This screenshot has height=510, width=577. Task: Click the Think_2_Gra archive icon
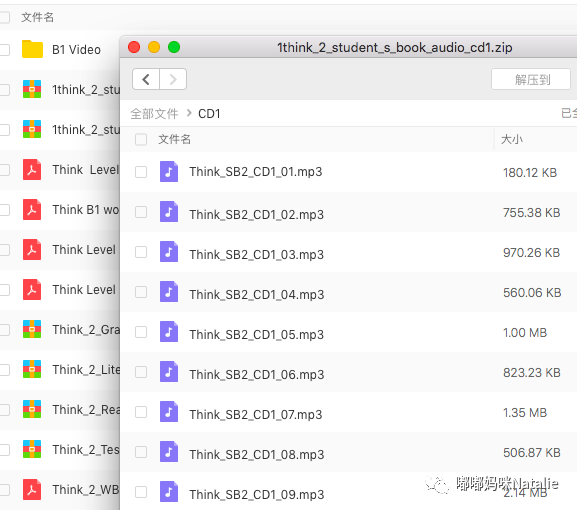32,329
